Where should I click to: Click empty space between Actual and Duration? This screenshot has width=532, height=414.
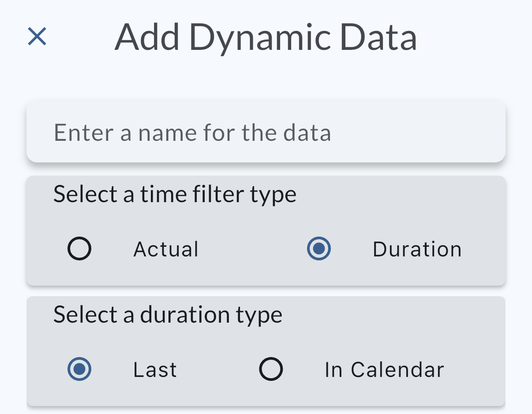[251, 249]
